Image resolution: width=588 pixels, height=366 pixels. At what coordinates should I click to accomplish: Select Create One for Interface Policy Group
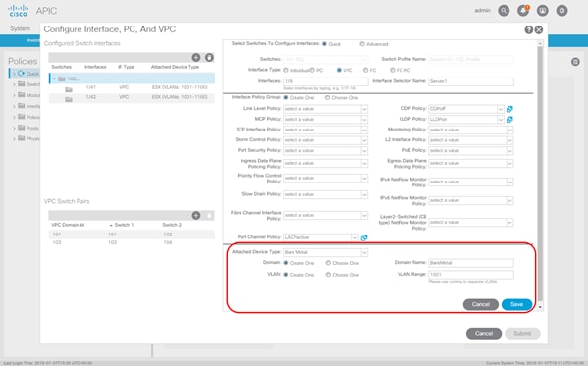286,97
